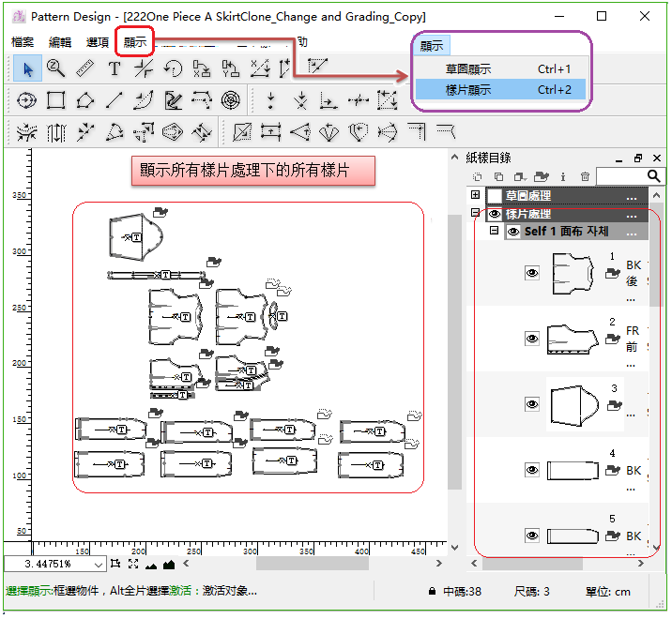
Task: Pick the ruler measure tool
Action: (85, 68)
